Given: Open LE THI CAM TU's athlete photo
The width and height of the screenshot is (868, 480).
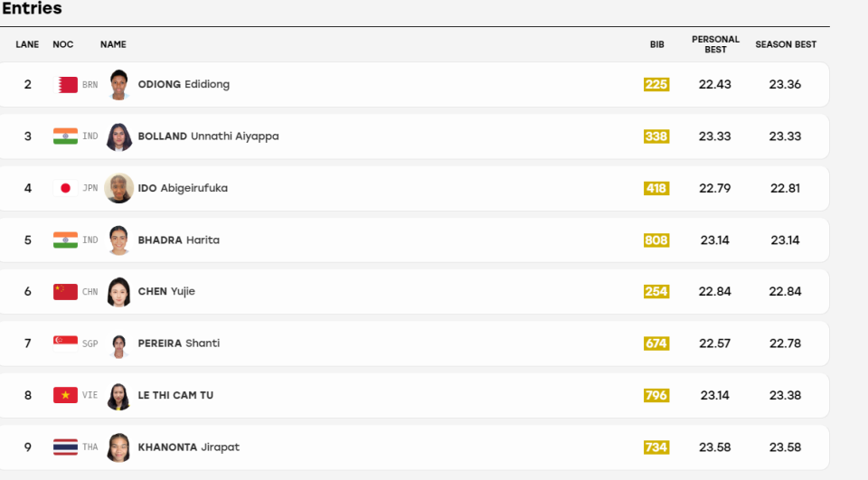Looking at the screenshot, I should click(x=118, y=396).
